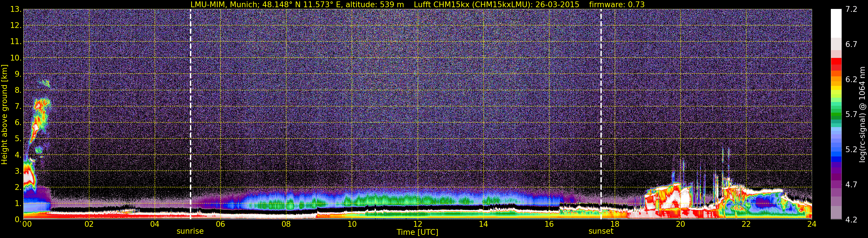
Task: Click the x-axis tick label '02'
Action: pyautogui.click(x=89, y=224)
